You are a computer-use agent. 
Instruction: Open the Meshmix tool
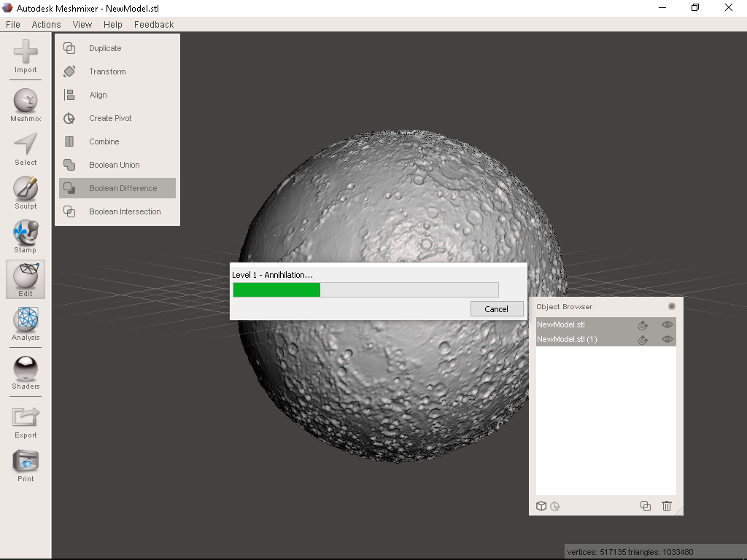[x=25, y=102]
